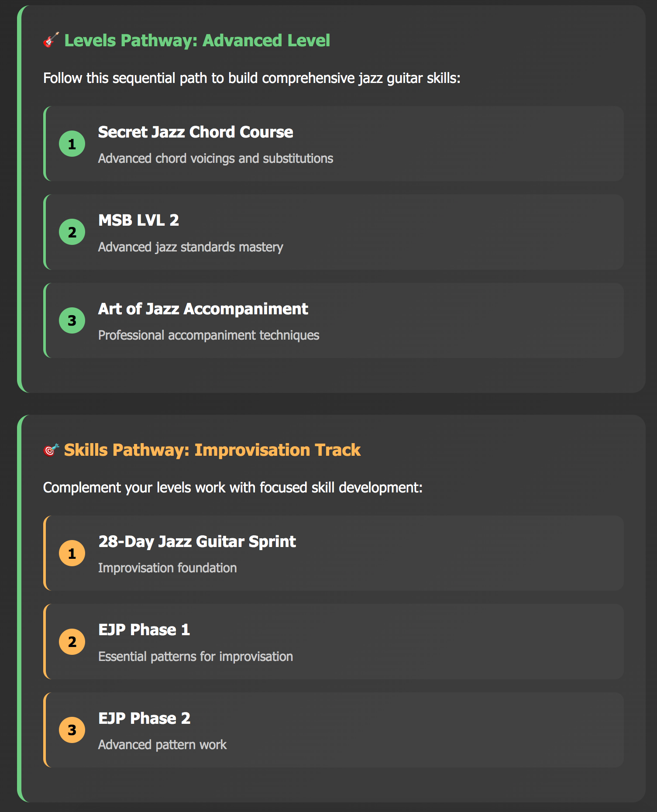
Task: Select the Art of Jazz Accompaniment title
Action: coord(203,309)
